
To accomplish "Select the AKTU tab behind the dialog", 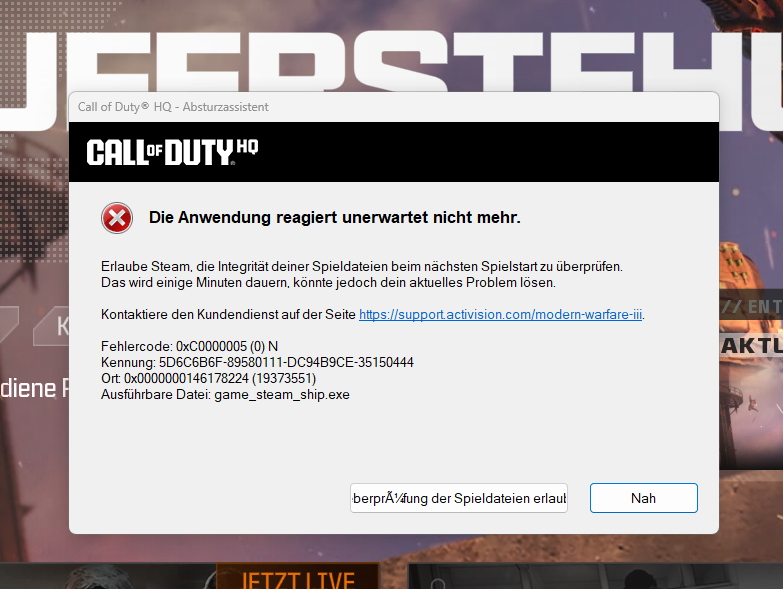I will point(751,345).
